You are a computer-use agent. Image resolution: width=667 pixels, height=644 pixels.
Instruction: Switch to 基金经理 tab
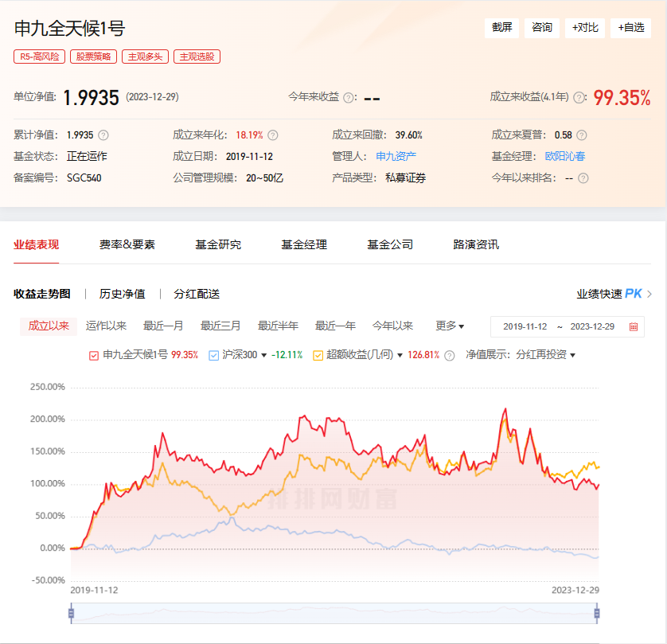point(304,245)
